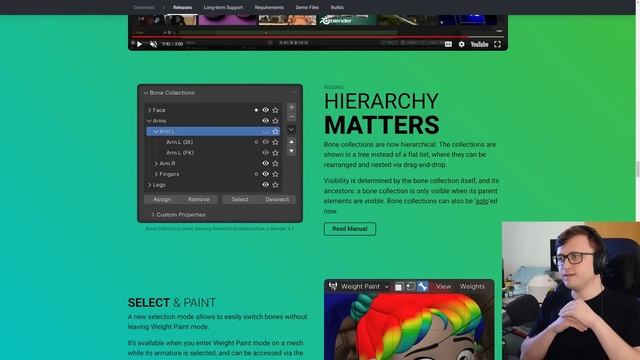Solo the Face collection with star
The image size is (640, 360).
pyautogui.click(x=276, y=110)
